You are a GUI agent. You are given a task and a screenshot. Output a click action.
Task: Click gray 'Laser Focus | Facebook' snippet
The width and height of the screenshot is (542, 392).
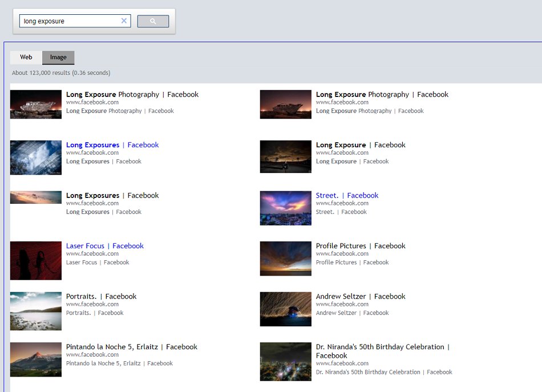98,262
